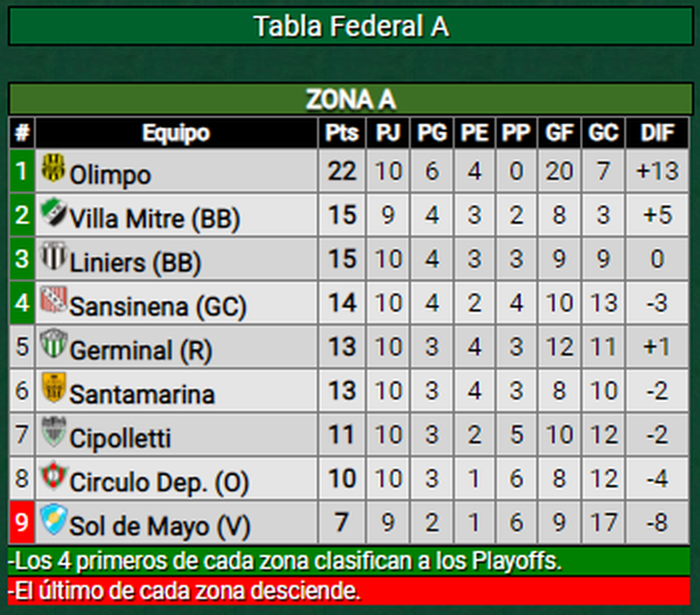Image resolution: width=700 pixels, height=615 pixels.
Task: Click the Olimpo team name
Action: (110, 174)
